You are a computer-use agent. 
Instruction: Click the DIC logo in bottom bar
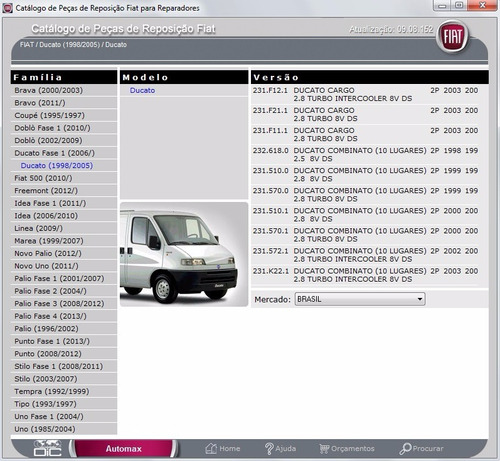point(48,448)
